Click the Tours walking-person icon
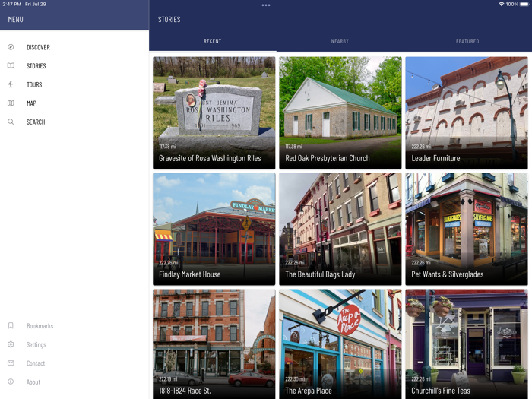Viewport: 532px width, 399px height. point(11,84)
